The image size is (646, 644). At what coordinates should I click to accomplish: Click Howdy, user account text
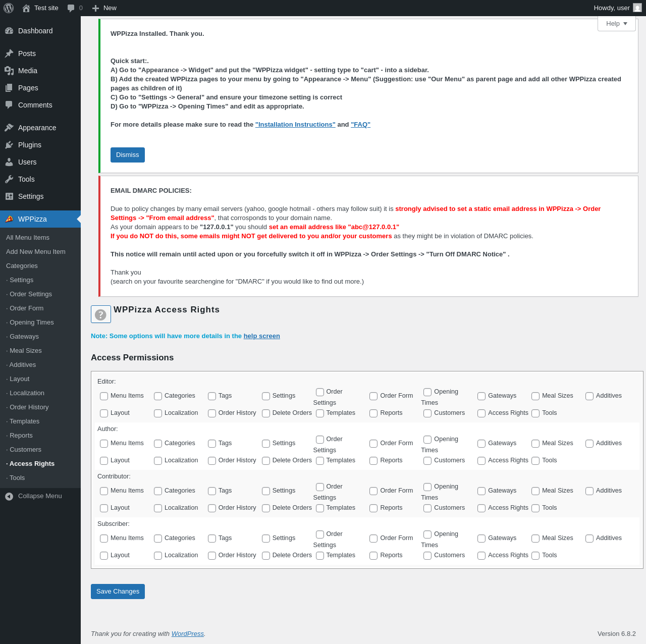612,8
